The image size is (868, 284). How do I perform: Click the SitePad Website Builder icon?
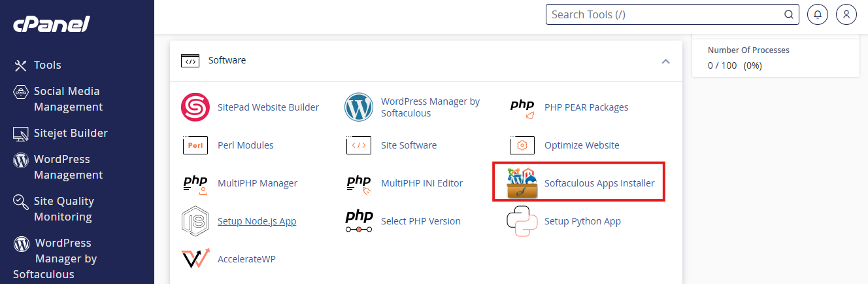click(195, 107)
